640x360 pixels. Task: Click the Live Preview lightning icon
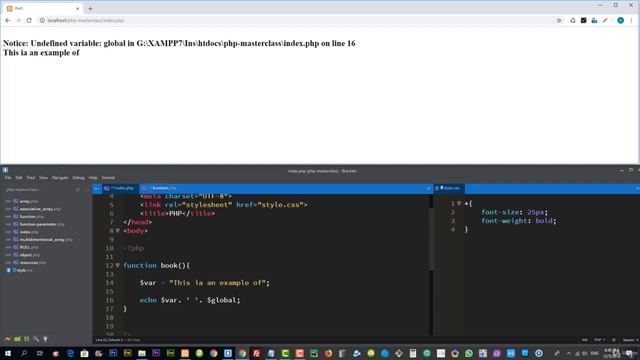8,339
